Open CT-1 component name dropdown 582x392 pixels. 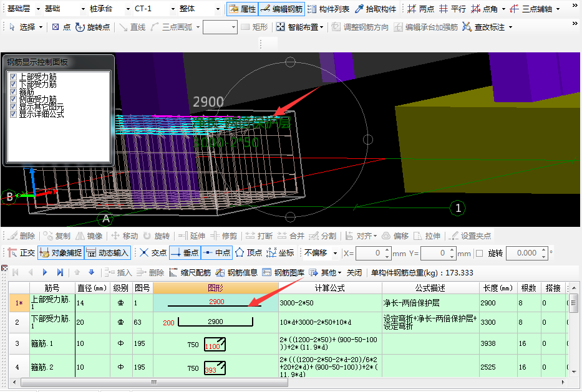(173, 9)
